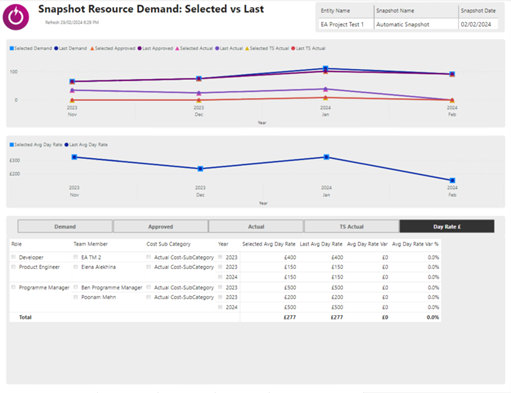The width and height of the screenshot is (511, 393).
Task: Click the Total row label
Action: (x=25, y=317)
